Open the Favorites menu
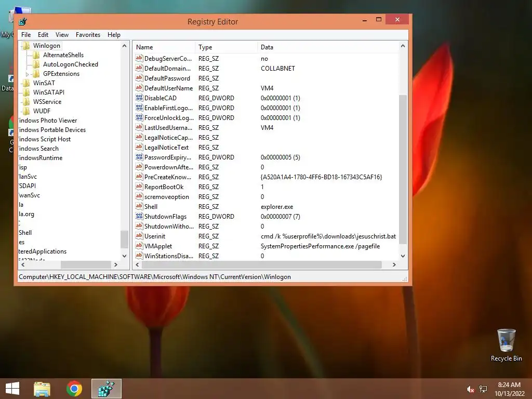 point(88,35)
